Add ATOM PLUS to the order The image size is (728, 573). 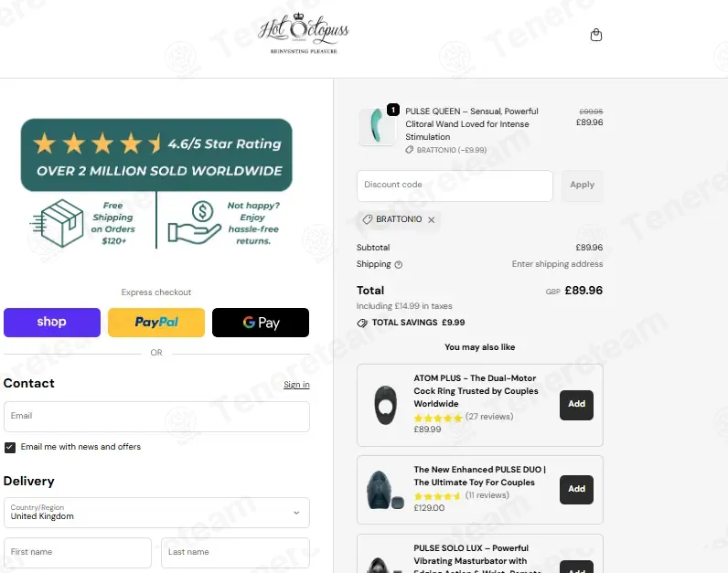coord(576,405)
